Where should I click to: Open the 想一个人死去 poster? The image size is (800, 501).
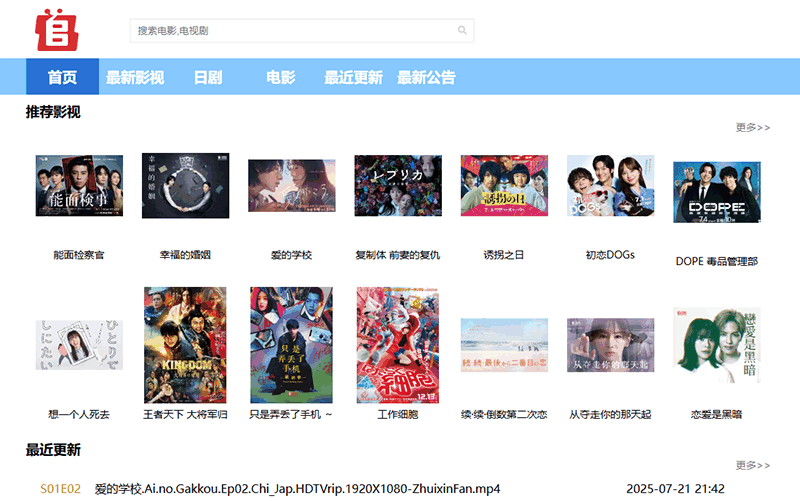point(79,345)
